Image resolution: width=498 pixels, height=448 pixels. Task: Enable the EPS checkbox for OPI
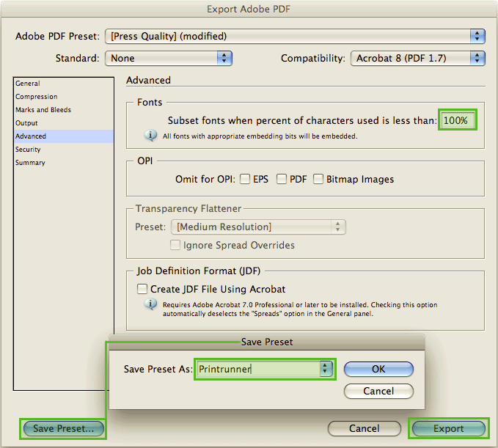pyautogui.click(x=246, y=179)
